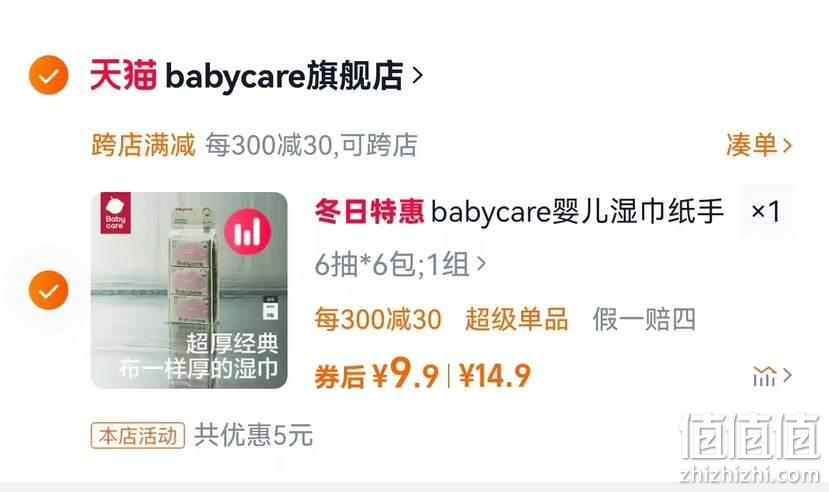The image size is (829, 492).
Task: Toggle the wet wipes item checkbox
Action: (49, 290)
